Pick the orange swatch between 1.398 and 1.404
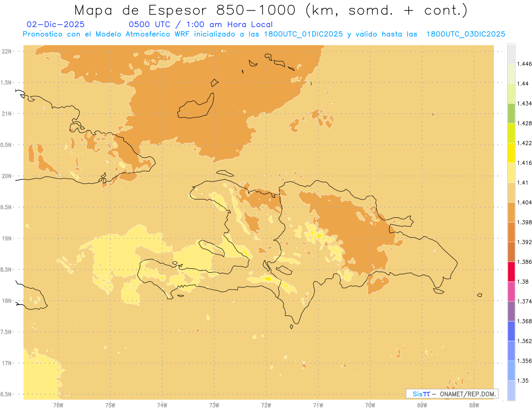 pos(511,212)
